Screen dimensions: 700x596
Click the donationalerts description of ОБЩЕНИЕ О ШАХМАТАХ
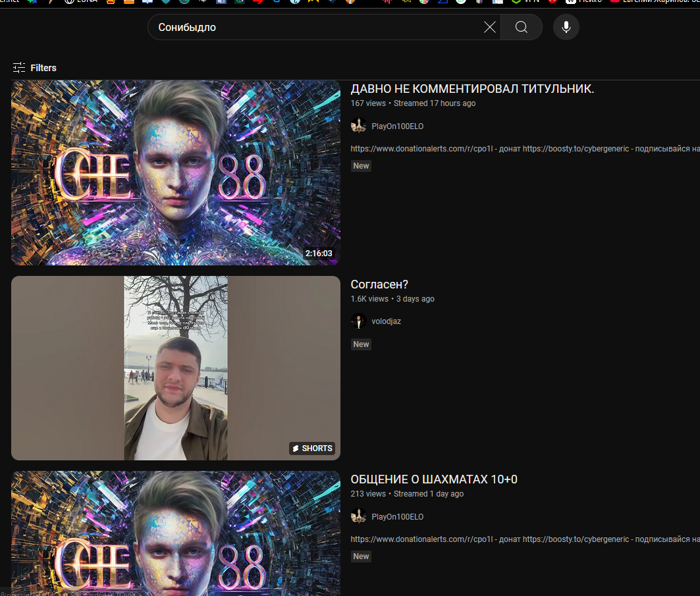(525, 539)
